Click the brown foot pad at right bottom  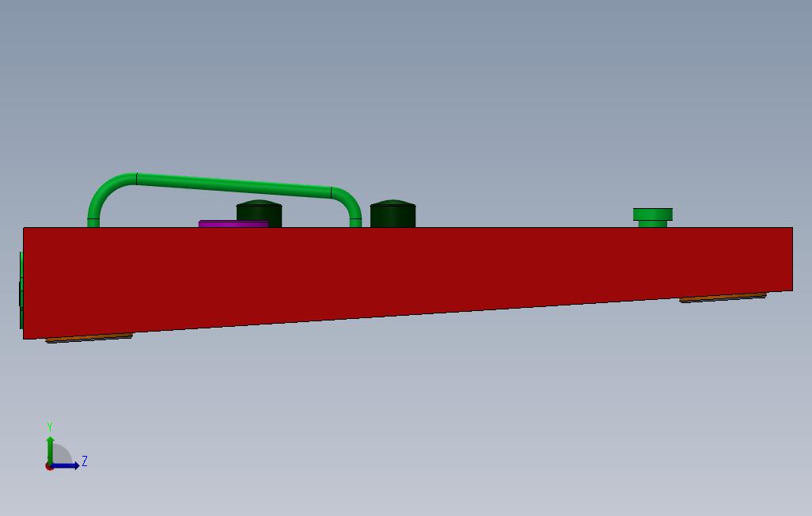[x=723, y=298]
